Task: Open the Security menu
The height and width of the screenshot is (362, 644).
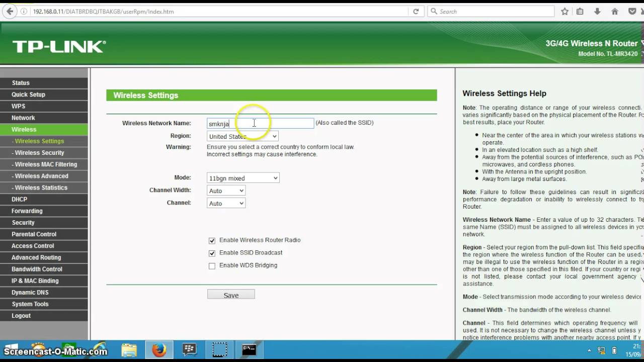Action: coord(44,222)
